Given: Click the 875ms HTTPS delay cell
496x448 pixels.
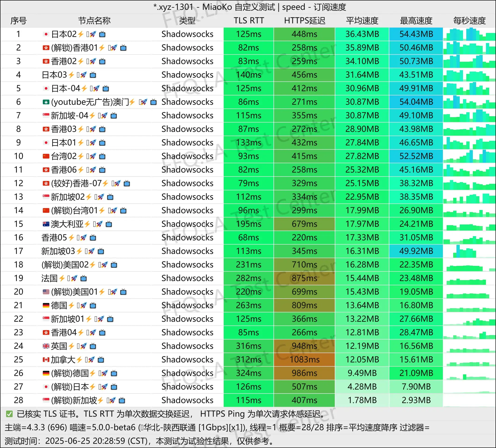Looking at the screenshot, I should 305,278.
